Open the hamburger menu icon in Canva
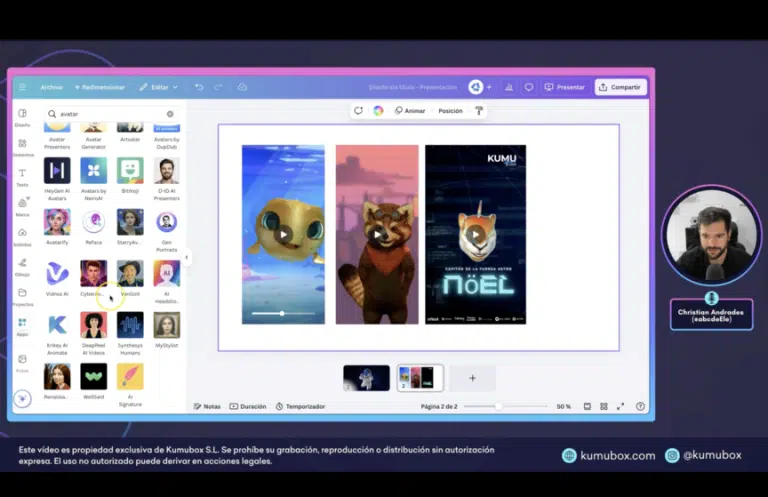Viewport: 768px width, 497px height. pos(23,87)
